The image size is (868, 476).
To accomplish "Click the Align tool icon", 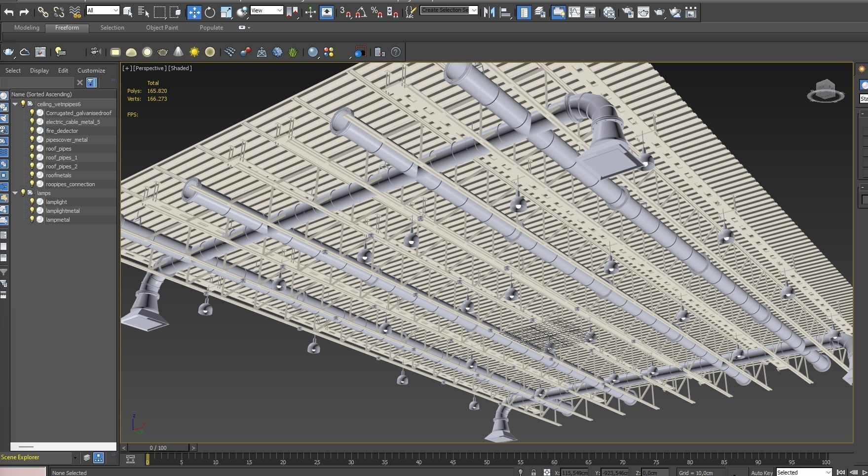I will [505, 12].
